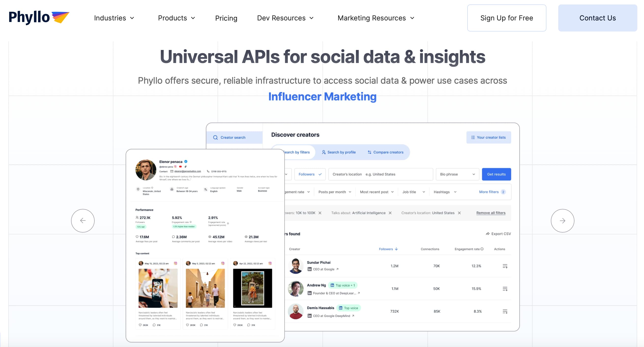Click the previous slide arrow button

83,221
